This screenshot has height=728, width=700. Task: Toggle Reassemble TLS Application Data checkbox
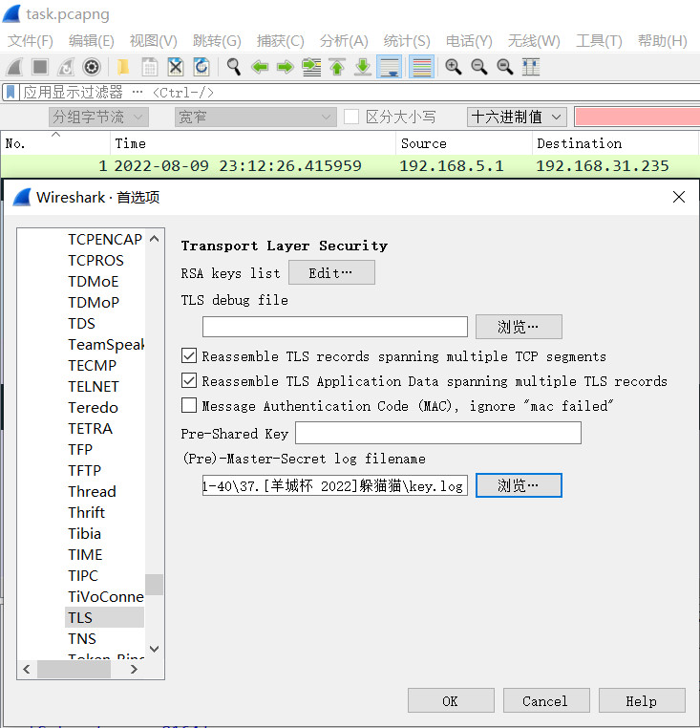pos(189,380)
